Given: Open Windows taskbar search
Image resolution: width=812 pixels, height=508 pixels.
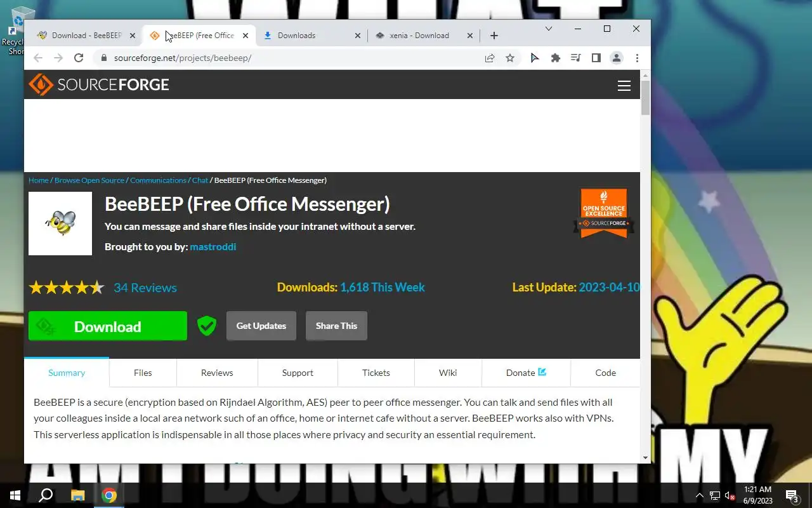Looking at the screenshot, I should point(46,495).
